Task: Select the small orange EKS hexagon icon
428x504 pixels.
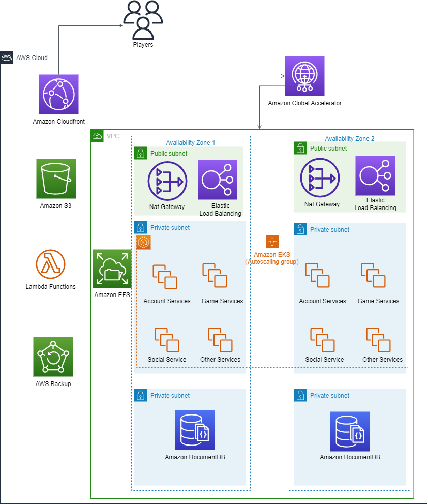Action: [144, 243]
